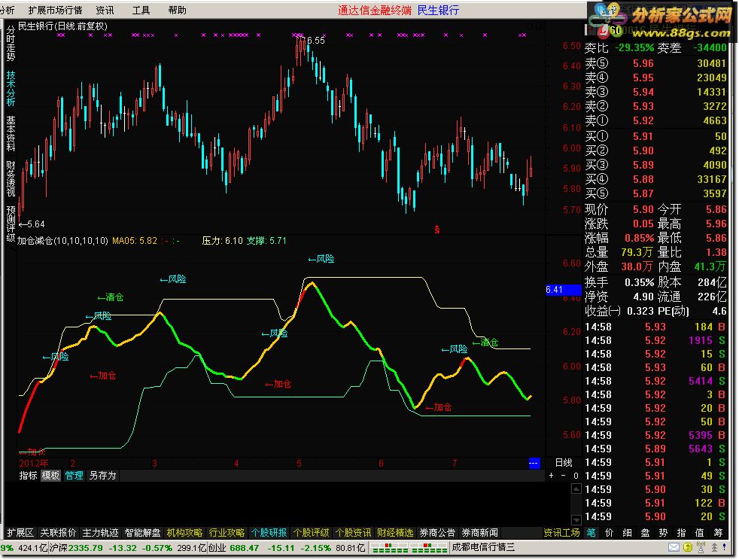Switch to 分时走势 in the left sidebar
Image resolution: width=739 pixels, height=560 pixels.
pos(11,44)
